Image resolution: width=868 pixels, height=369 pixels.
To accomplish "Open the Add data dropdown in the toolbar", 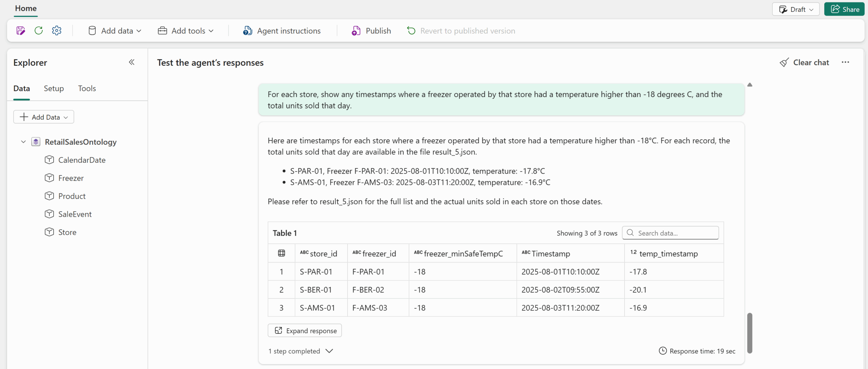I will [x=115, y=31].
